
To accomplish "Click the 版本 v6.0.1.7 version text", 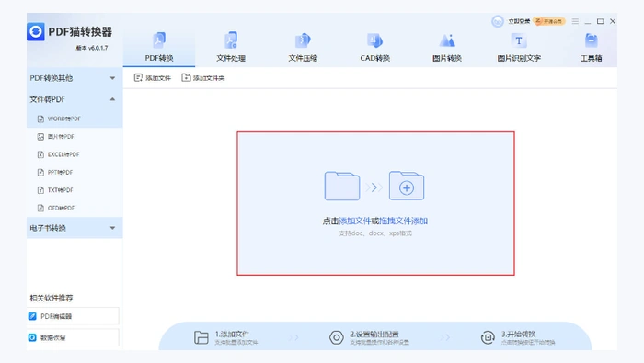I will 92,48.
